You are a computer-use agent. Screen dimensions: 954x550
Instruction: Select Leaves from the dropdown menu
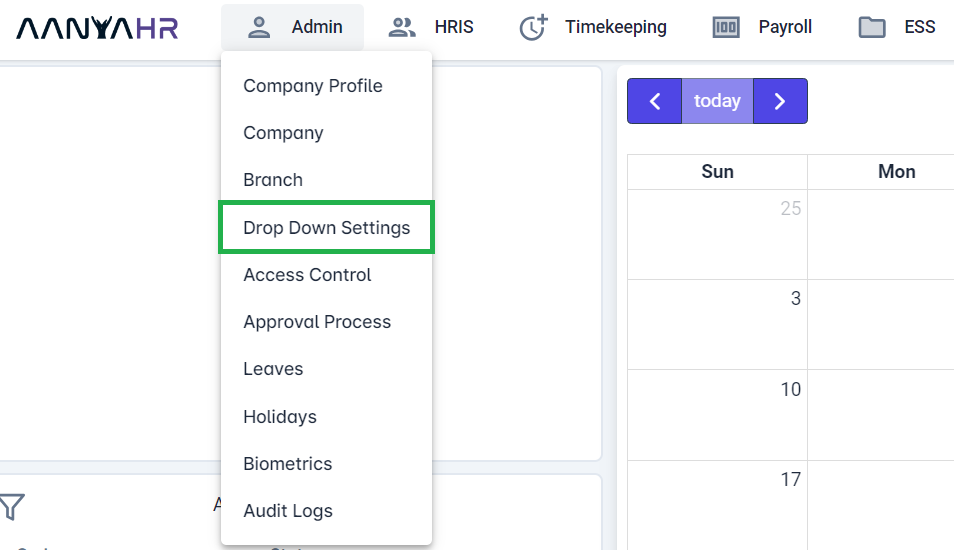click(273, 369)
